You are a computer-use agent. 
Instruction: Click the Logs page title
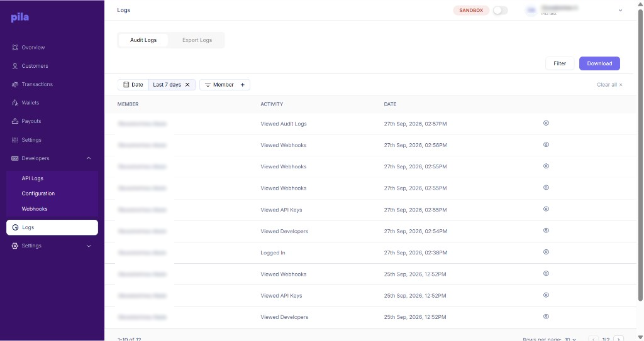point(124,10)
